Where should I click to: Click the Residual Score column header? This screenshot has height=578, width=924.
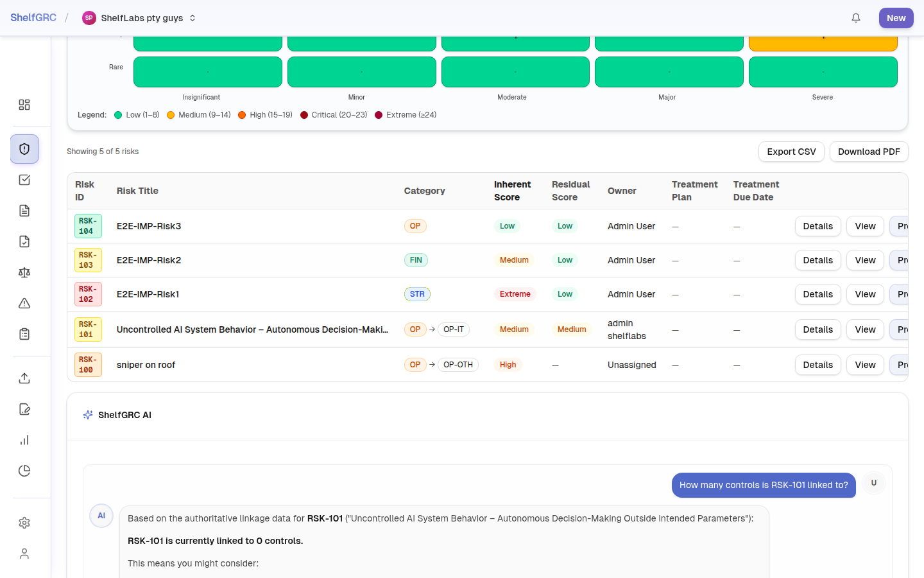pos(570,191)
